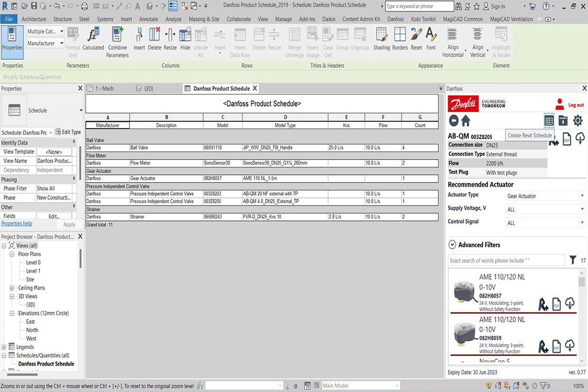This screenshot has height=392, width=588.
Task: Toggle Select Links in the status bar
Action: coord(488,385)
